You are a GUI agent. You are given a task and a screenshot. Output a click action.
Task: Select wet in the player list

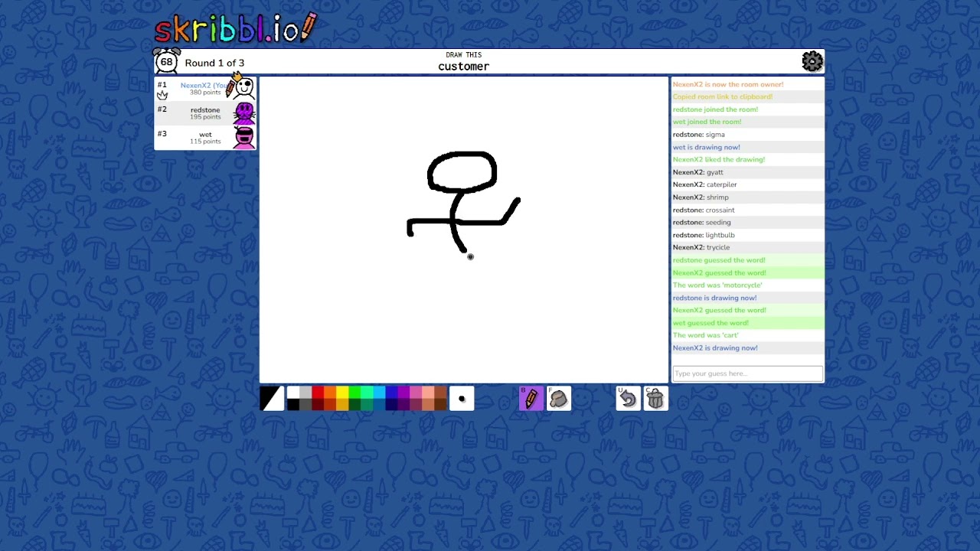[205, 137]
